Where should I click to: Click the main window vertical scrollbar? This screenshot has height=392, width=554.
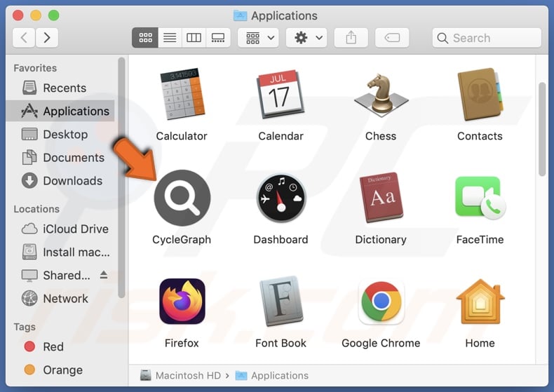[x=542, y=129]
